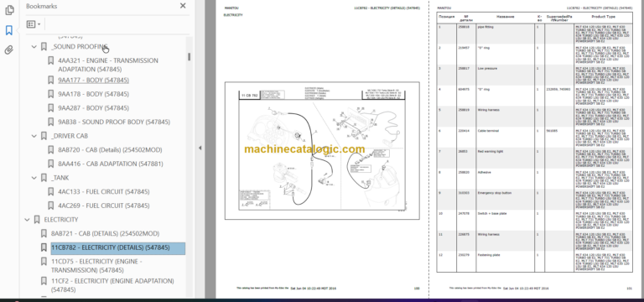644x302 pixels.
Task: Click the 'Product Type' column header
Action: pyautogui.click(x=604, y=17)
